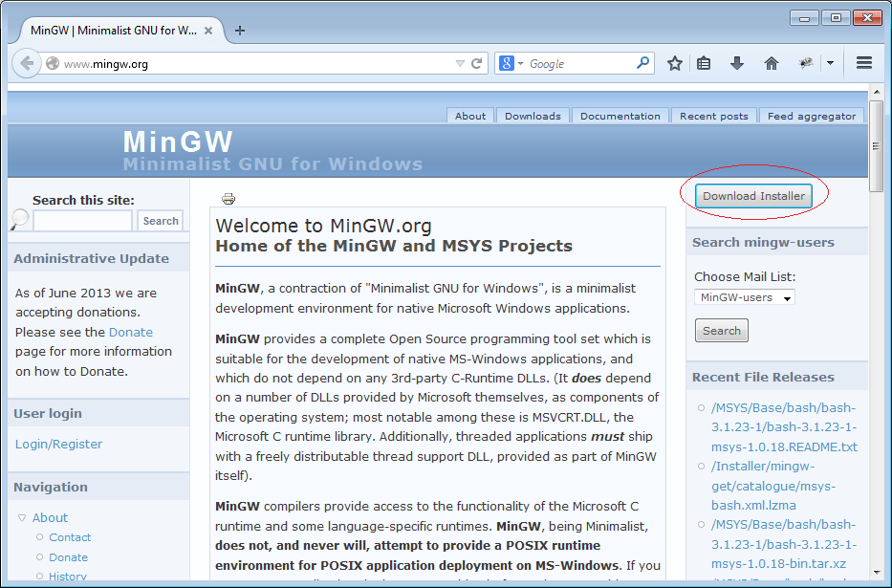This screenshot has height=588, width=892.
Task: Click the magnifying glass icon near site search
Action: (x=20, y=219)
